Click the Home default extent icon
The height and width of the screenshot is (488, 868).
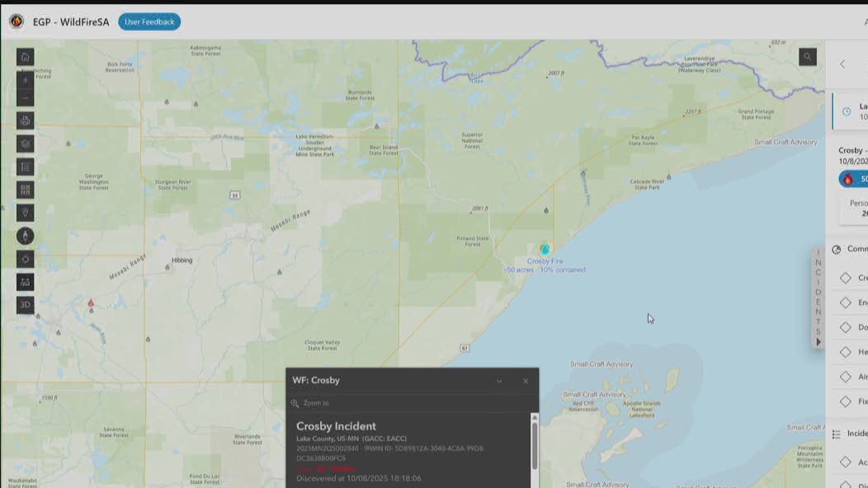[25, 56]
